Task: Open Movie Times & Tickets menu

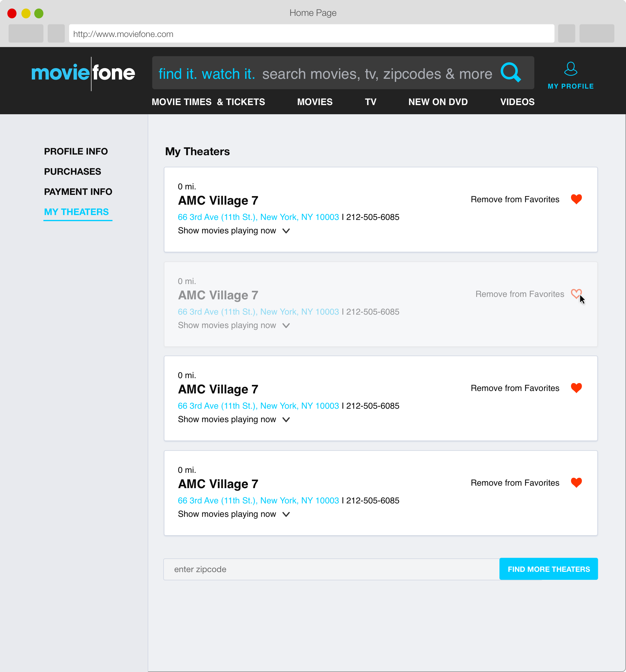Action: (x=208, y=102)
